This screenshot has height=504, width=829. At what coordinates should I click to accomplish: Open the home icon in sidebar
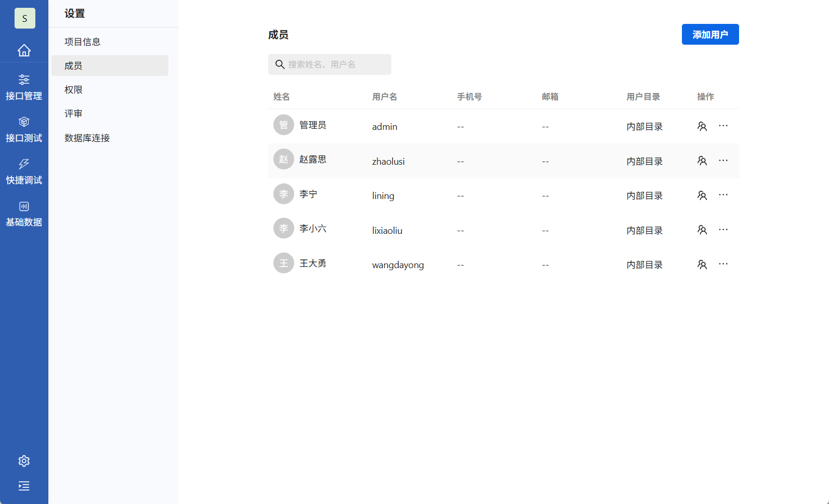click(24, 50)
